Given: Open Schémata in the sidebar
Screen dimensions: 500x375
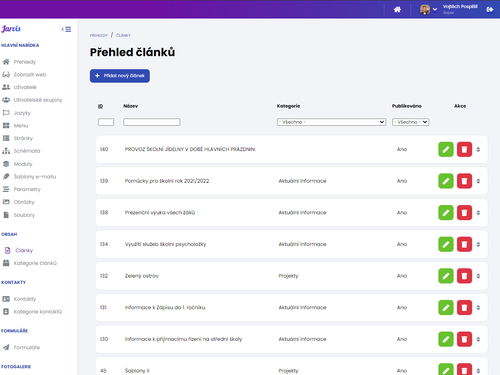Looking at the screenshot, I should click(27, 151).
